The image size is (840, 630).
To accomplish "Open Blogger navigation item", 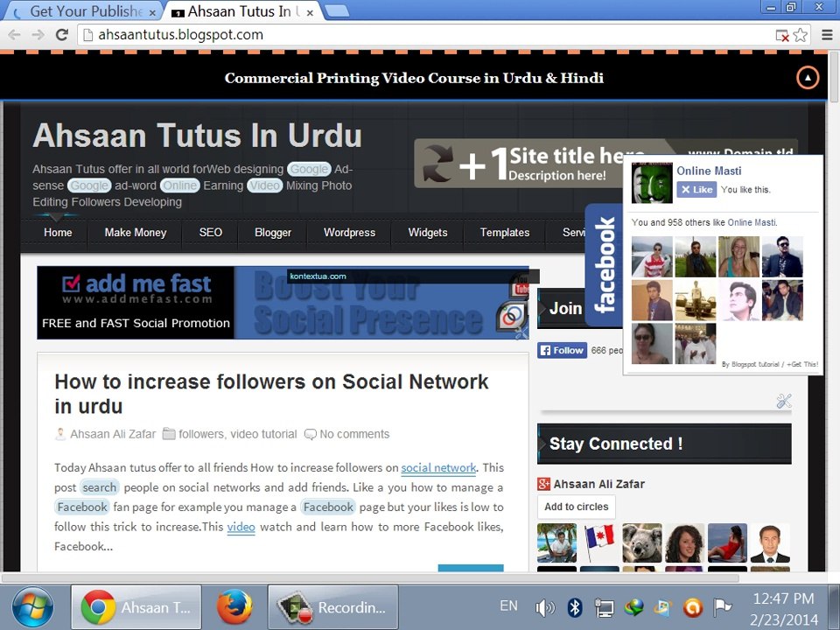I will pyautogui.click(x=273, y=233).
